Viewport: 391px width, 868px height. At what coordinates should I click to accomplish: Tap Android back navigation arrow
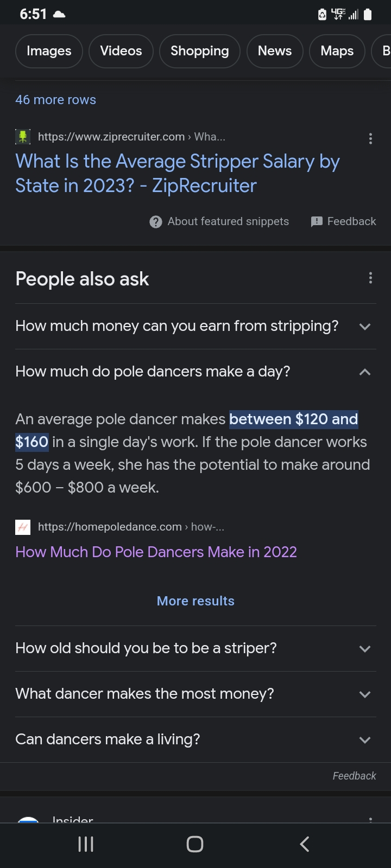(x=305, y=844)
